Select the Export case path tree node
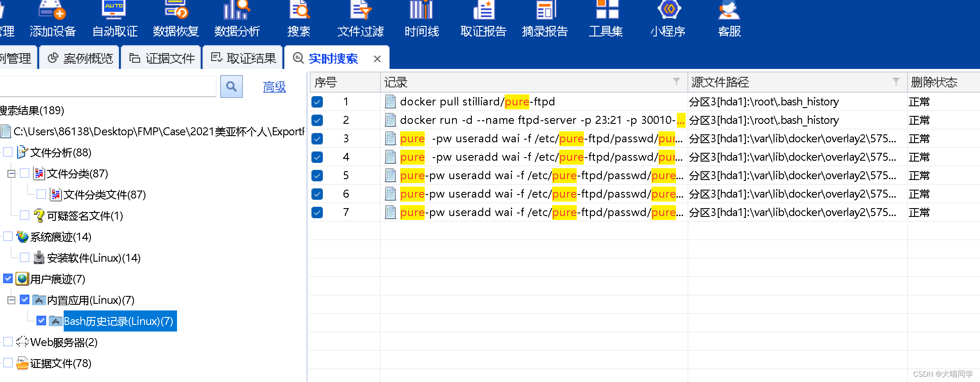 point(159,131)
